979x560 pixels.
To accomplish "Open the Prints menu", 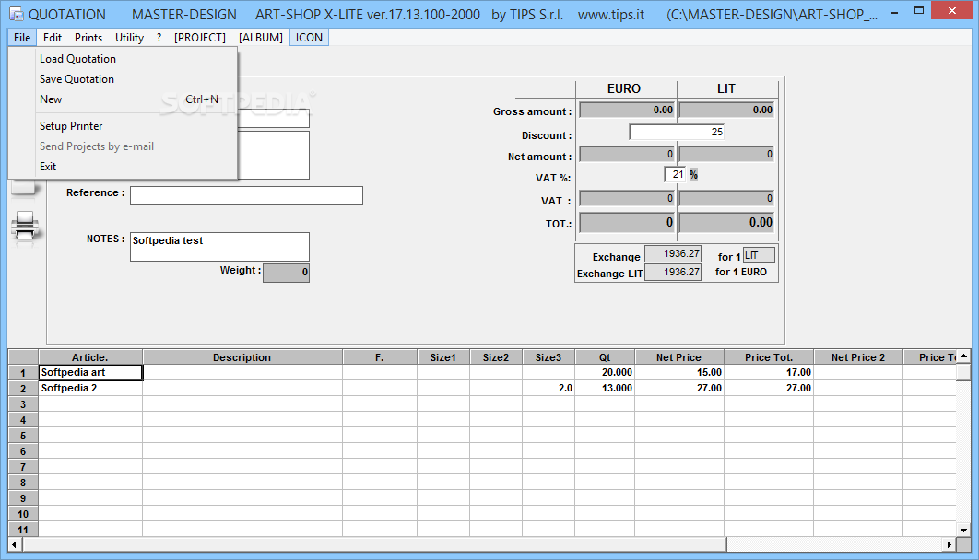I will click(x=88, y=38).
